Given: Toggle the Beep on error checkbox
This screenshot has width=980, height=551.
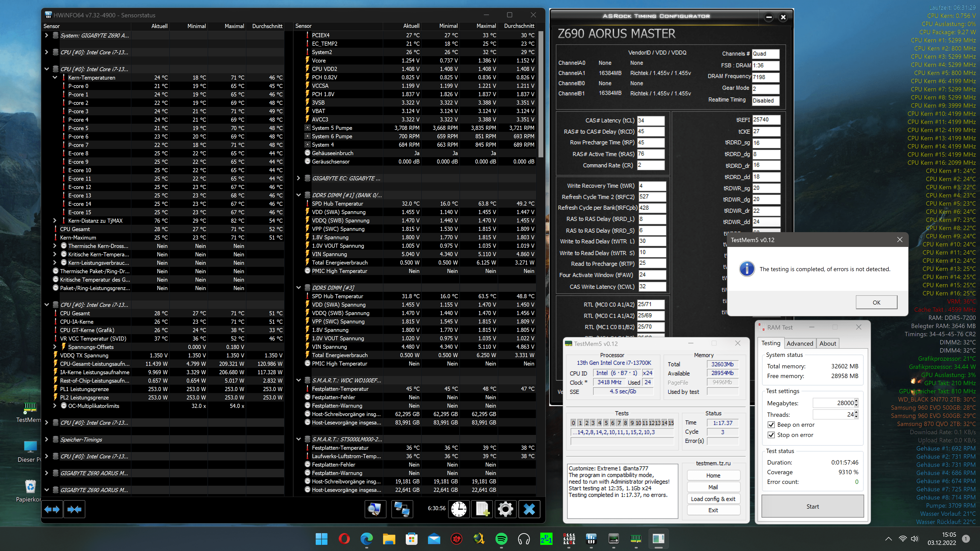Looking at the screenshot, I should (x=771, y=425).
